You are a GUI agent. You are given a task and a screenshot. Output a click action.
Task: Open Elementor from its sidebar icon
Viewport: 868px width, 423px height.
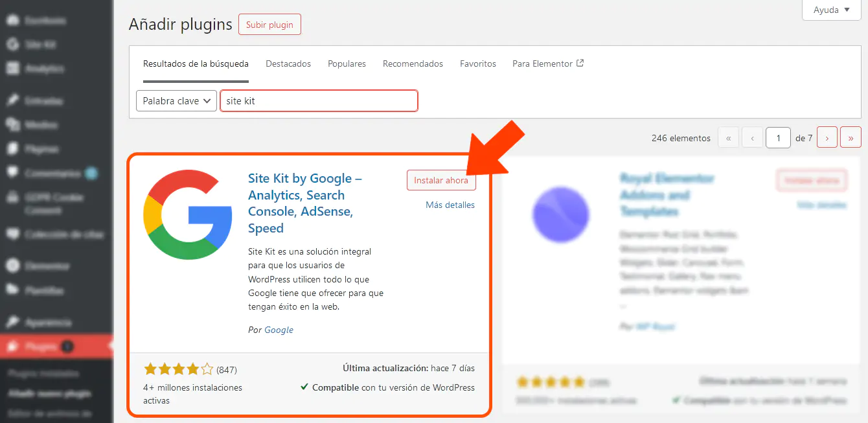[x=12, y=266]
